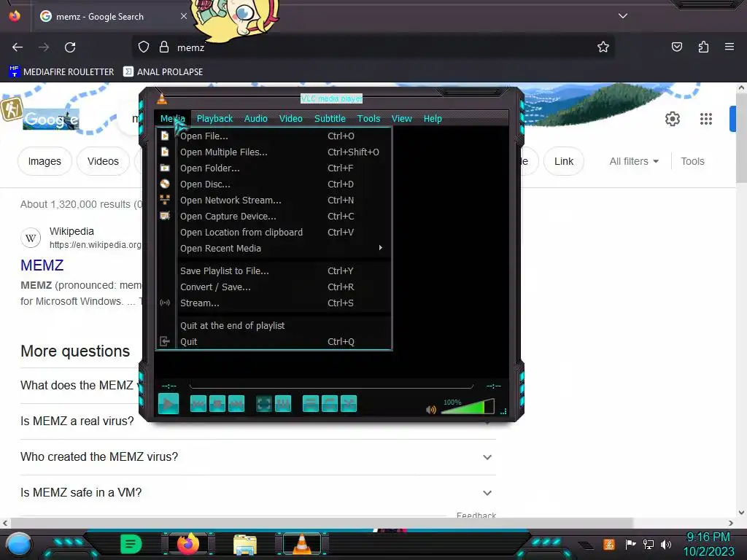747x560 pixels.
Task: Open the Subtitle menu in VLC
Action: pyautogui.click(x=330, y=119)
